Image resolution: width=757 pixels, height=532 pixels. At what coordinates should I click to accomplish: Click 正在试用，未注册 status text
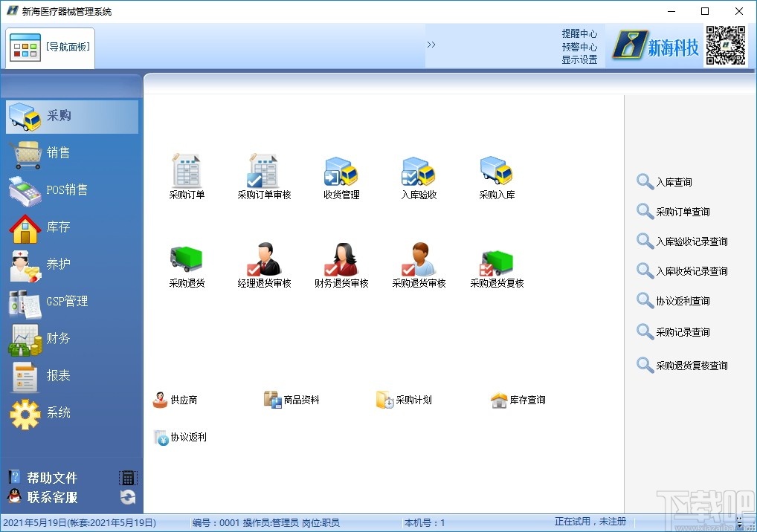point(590,522)
